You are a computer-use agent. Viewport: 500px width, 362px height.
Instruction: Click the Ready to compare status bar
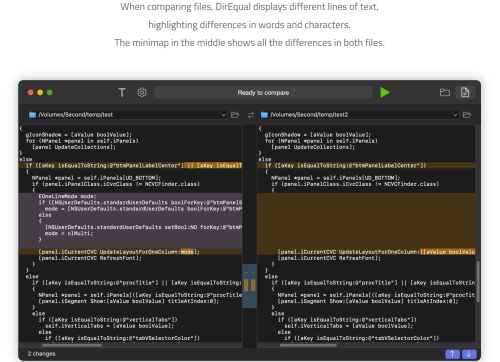[x=263, y=93]
